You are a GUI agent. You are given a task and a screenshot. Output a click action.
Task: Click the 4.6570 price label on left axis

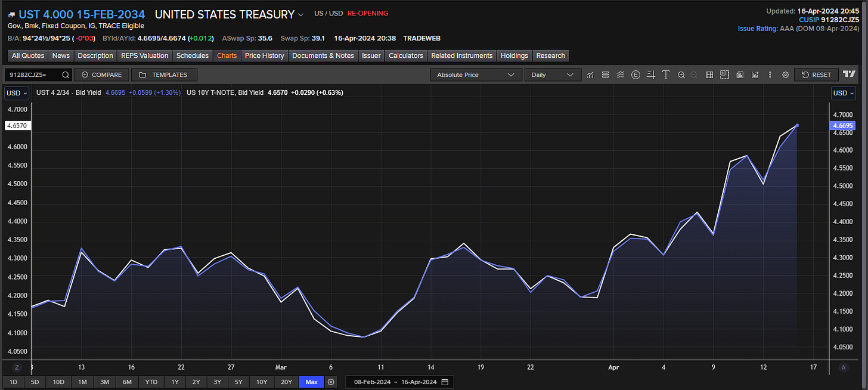coord(17,126)
